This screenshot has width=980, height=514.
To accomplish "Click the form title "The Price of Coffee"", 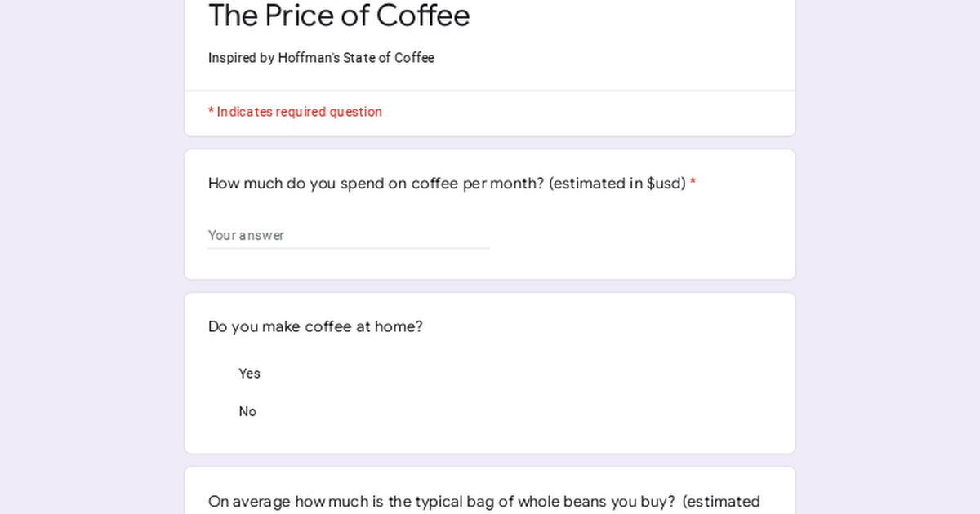I will point(339,16).
